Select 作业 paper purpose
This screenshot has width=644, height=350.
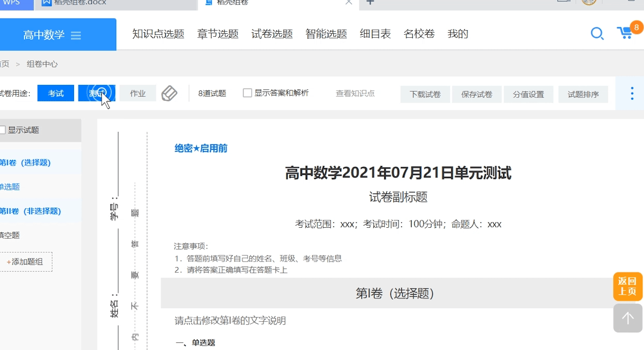point(137,93)
